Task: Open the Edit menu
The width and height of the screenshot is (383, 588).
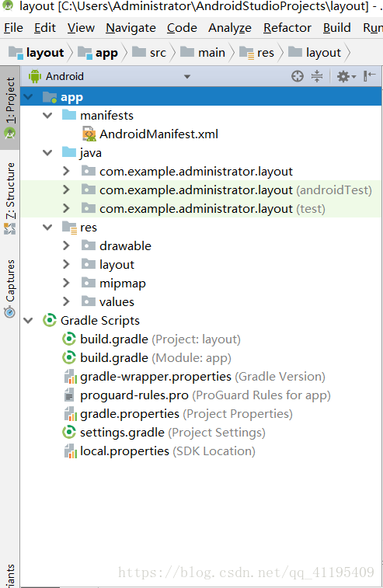Action: click(45, 28)
